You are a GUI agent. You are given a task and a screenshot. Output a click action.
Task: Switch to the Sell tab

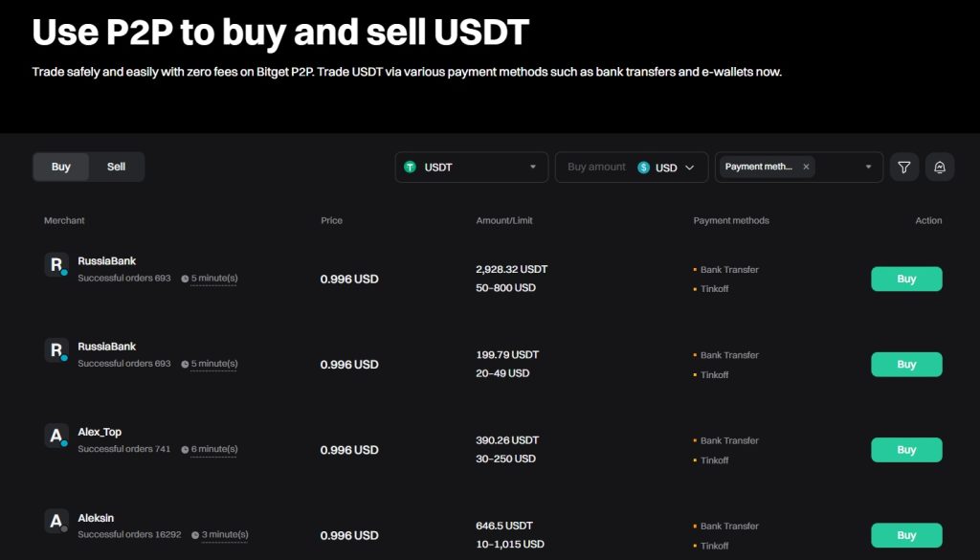tap(116, 167)
